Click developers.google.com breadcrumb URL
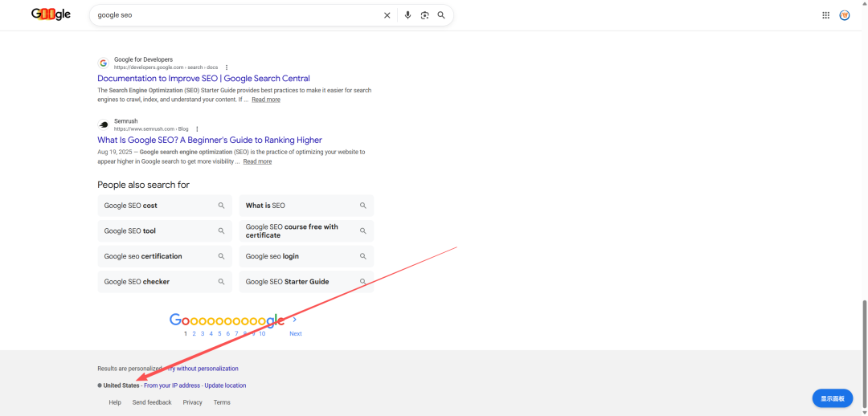Viewport: 868px width, 416px height. point(166,67)
